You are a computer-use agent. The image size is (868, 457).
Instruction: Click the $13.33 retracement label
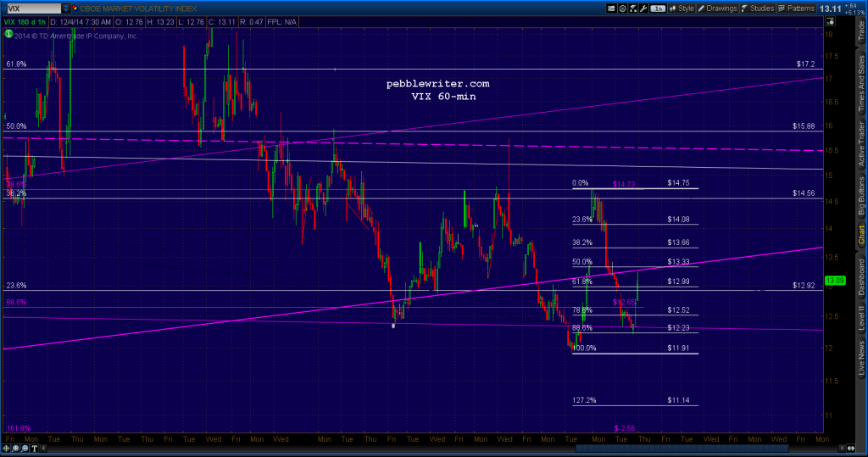click(x=678, y=262)
